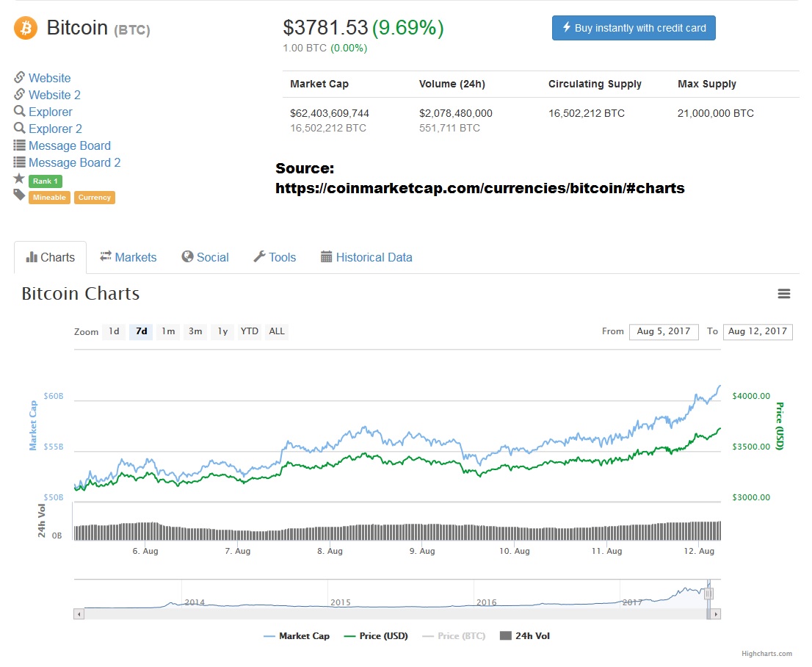This screenshot has height=667, width=812.
Task: Click the orange Bitcoin logo icon
Action: 25,29
